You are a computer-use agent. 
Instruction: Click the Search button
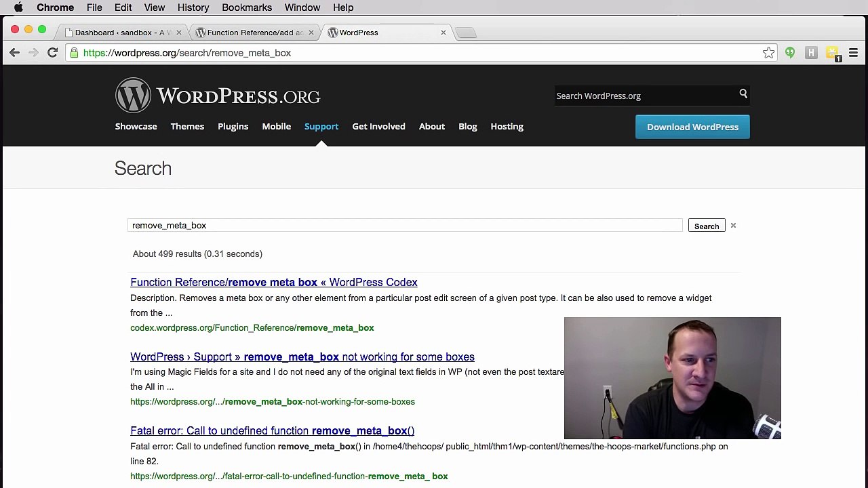pos(707,226)
